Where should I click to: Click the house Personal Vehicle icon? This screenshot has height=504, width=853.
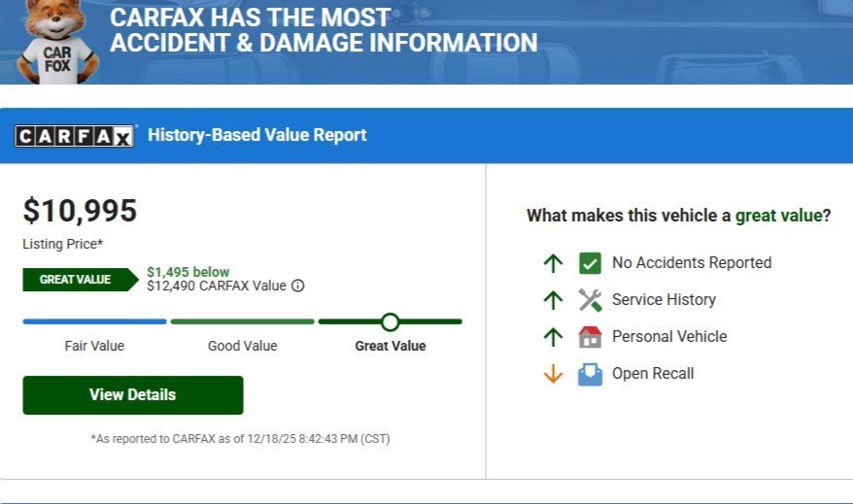pyautogui.click(x=590, y=337)
